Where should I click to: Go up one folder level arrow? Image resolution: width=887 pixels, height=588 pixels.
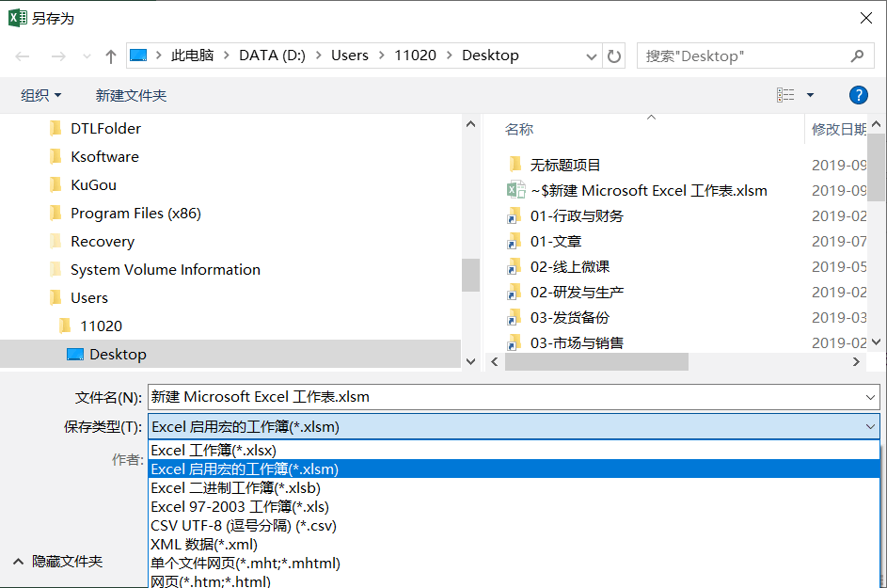coord(110,56)
